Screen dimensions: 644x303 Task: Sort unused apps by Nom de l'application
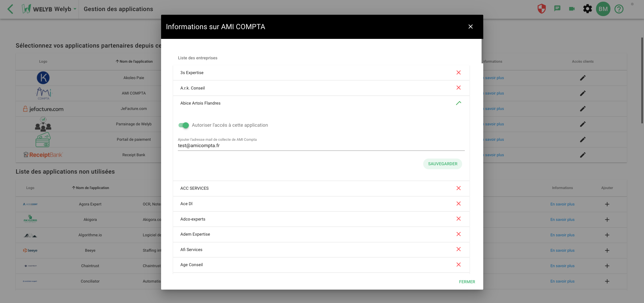point(90,188)
